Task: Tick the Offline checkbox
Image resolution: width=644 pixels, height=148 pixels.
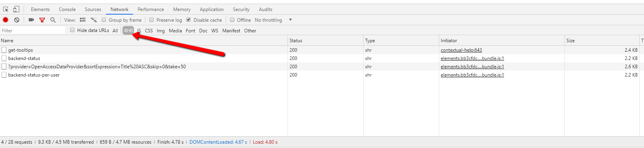Action: 232,20
